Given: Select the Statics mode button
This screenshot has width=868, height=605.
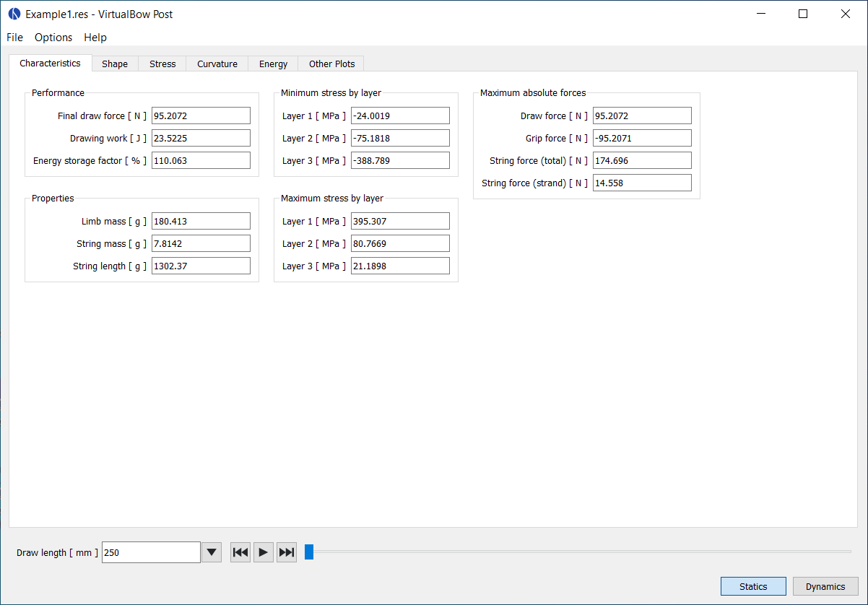Looking at the screenshot, I should [753, 586].
